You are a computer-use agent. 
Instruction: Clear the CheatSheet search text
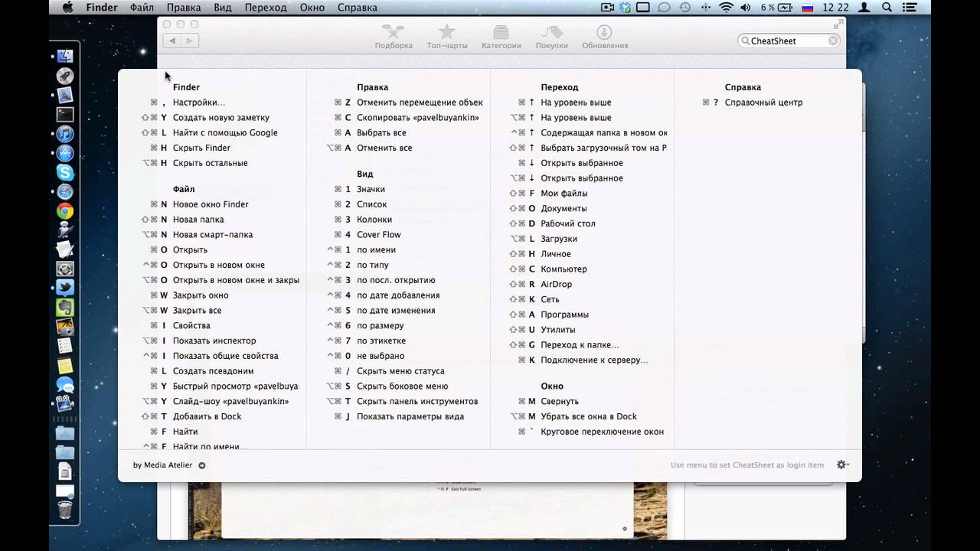[833, 41]
